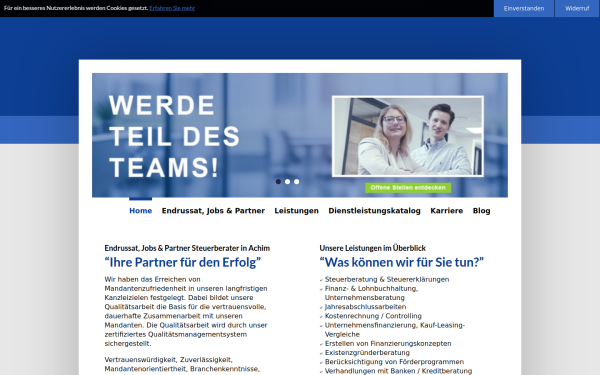
Task: Go to the Leistungen menu item
Action: pos(297,210)
